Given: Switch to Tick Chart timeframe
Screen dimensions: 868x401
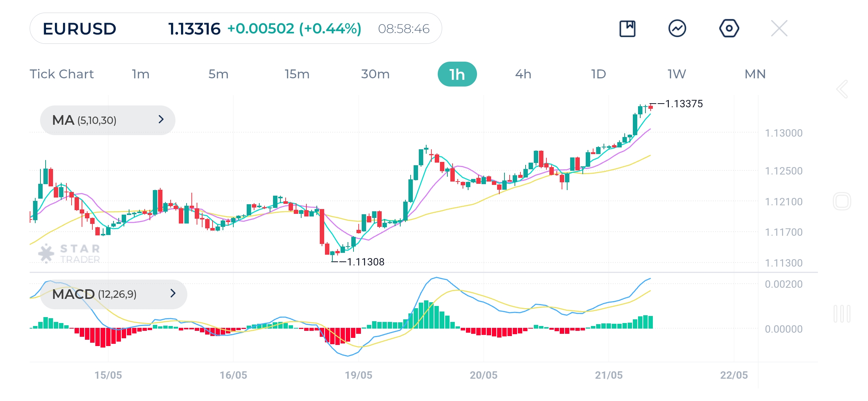Looking at the screenshot, I should 62,74.
